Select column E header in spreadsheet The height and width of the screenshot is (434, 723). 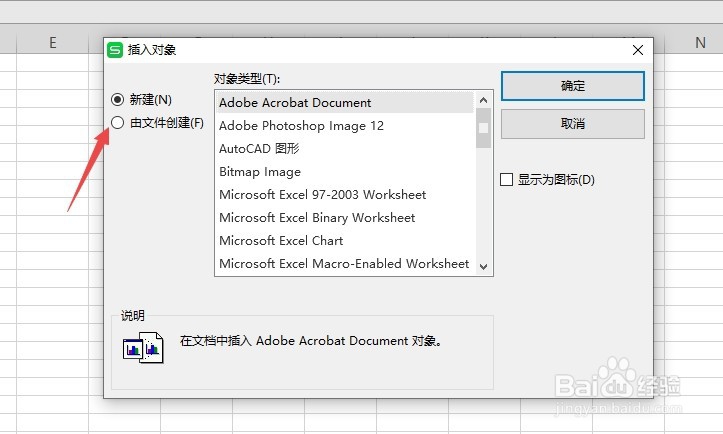coord(53,43)
